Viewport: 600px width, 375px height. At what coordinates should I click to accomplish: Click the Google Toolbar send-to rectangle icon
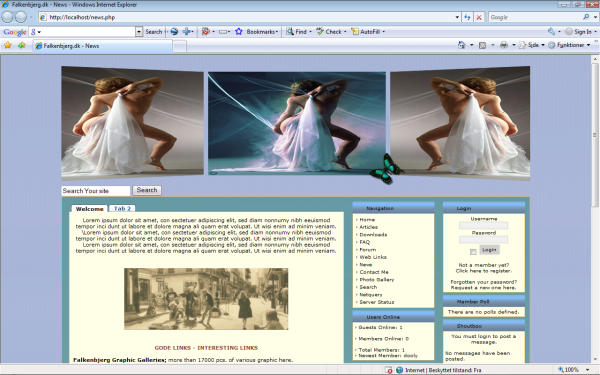click(223, 32)
